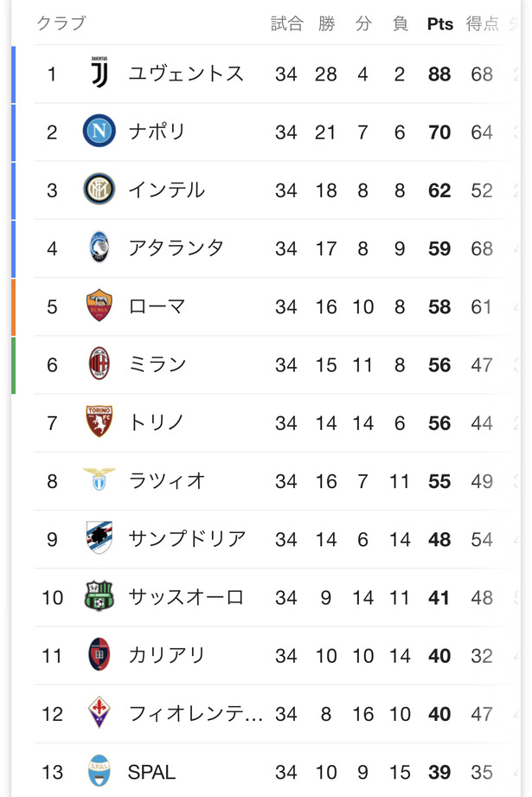Open the truncated フィオレンテ… team name
532x797 pixels.
point(195,714)
